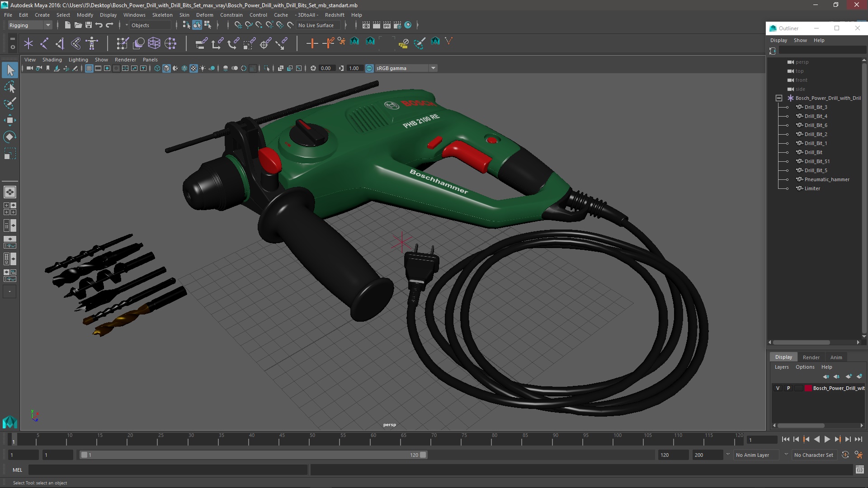The image size is (868, 488).
Task: Click the Save scene icon
Action: 89,25
